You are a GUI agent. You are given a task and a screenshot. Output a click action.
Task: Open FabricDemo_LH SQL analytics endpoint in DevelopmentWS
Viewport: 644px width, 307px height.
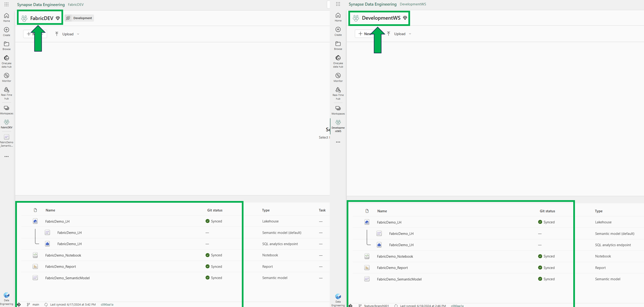click(x=401, y=245)
